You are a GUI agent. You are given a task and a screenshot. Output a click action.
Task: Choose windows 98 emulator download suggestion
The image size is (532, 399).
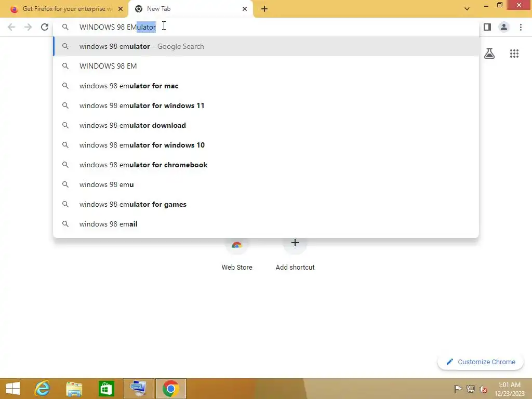coord(266,125)
